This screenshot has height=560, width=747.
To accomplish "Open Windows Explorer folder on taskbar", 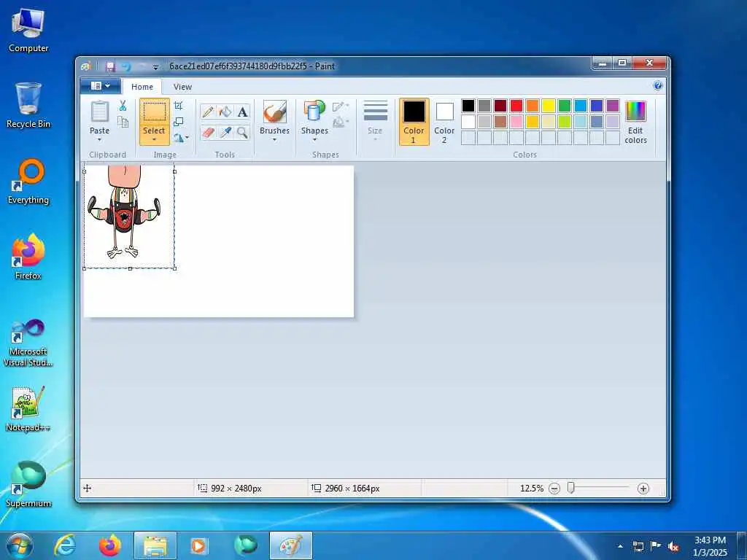I will click(x=155, y=545).
